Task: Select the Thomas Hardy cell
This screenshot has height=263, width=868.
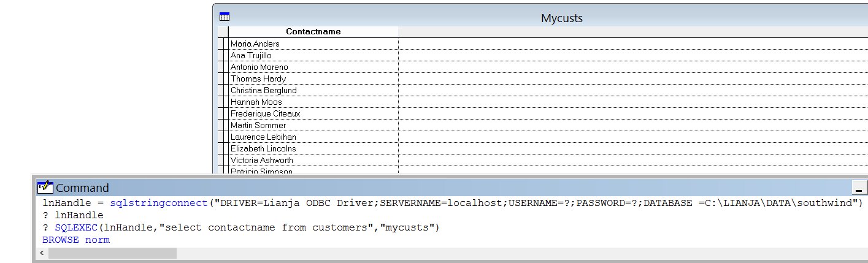Action: [x=313, y=78]
